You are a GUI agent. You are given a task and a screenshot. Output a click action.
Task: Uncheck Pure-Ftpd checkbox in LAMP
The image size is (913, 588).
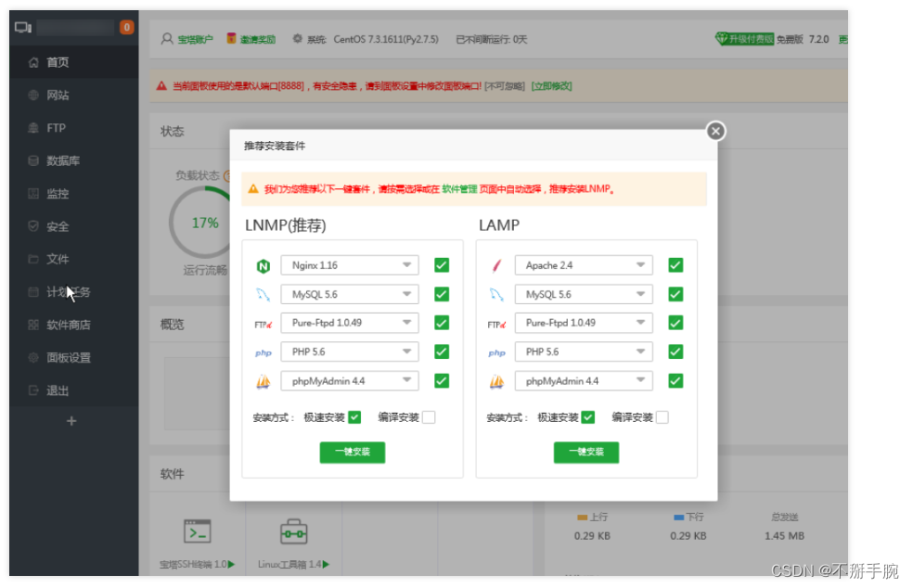point(675,323)
